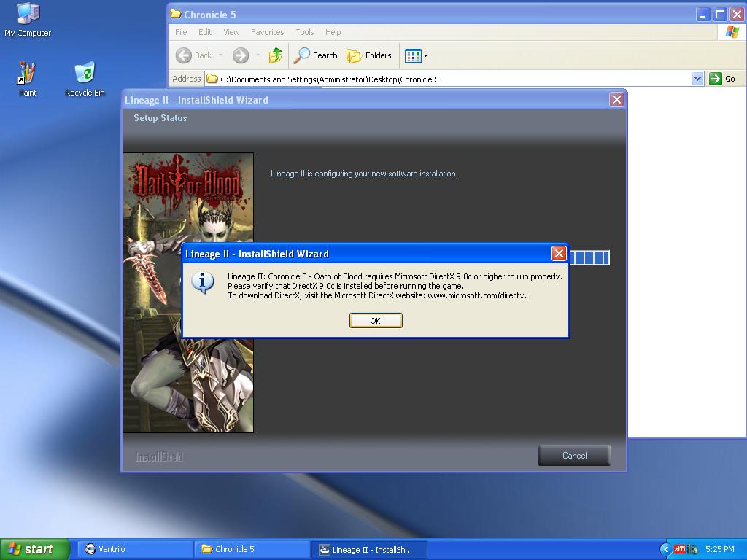Open the Paint desktop shortcut
The width and height of the screenshot is (747, 560).
coord(27,79)
